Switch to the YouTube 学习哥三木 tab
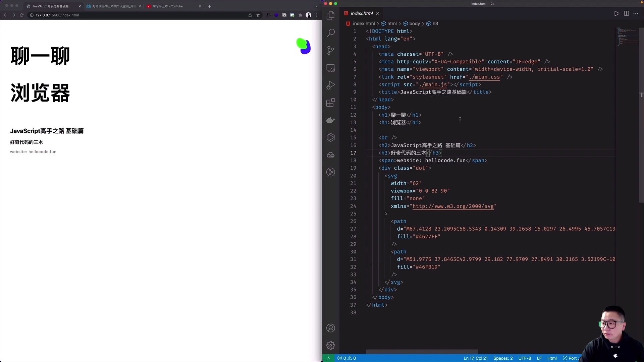 [168, 6]
